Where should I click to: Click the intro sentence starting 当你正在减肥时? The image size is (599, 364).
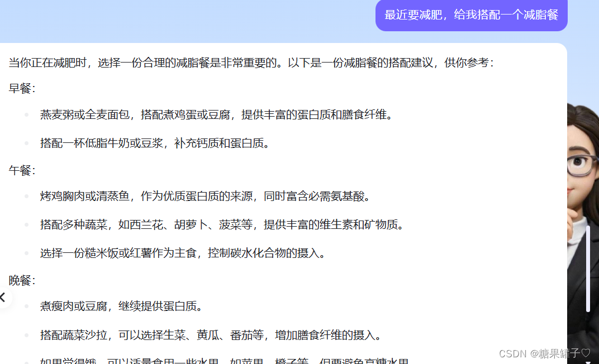click(251, 63)
